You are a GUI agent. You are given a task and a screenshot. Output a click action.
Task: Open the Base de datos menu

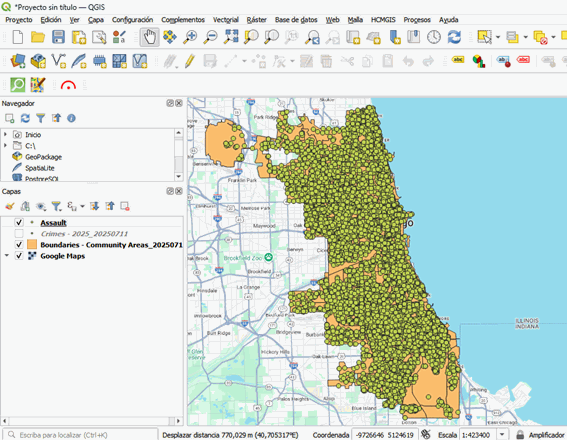pos(296,20)
